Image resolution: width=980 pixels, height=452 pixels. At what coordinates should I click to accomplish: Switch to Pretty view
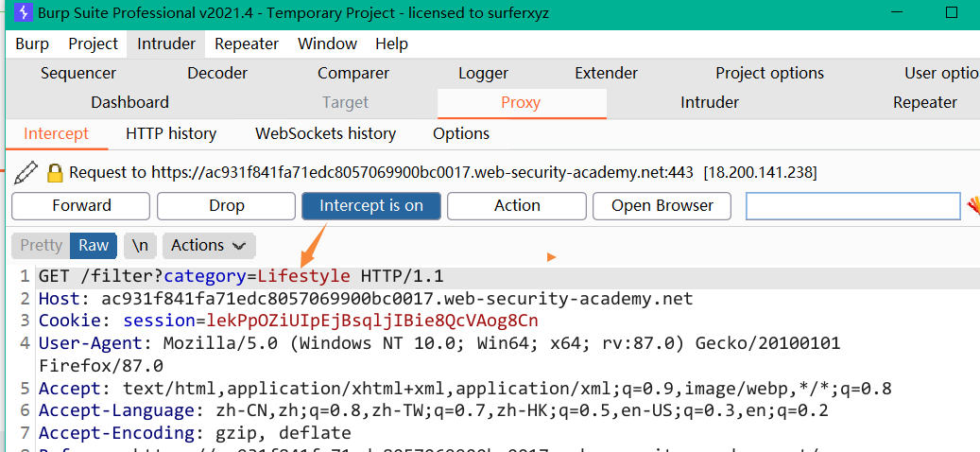coord(41,245)
